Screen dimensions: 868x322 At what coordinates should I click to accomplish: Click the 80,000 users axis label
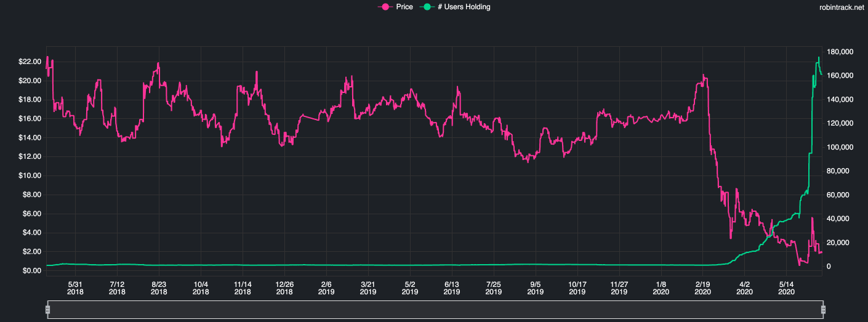[x=838, y=171]
